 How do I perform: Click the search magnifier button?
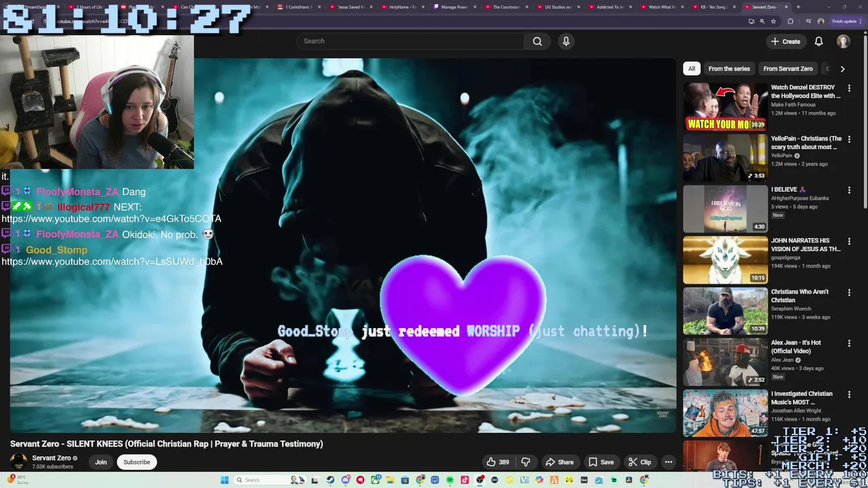(537, 41)
